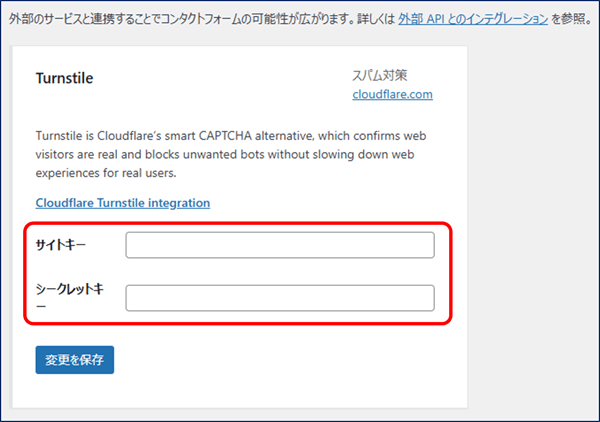Click the サイトキー field label
The width and height of the screenshot is (600, 422).
tap(60, 245)
